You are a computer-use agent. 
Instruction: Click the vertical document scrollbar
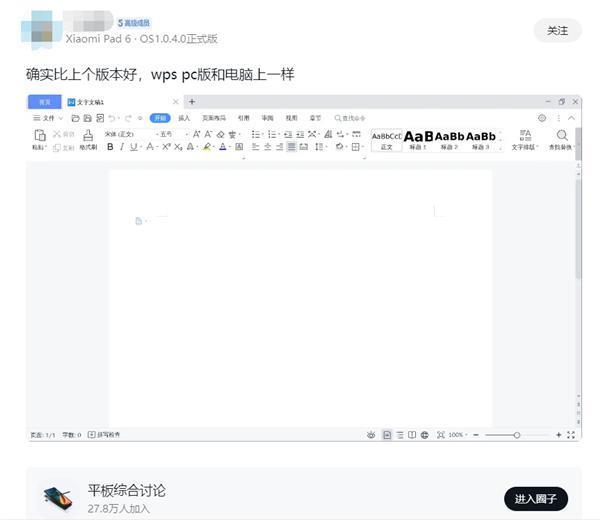[578, 230]
